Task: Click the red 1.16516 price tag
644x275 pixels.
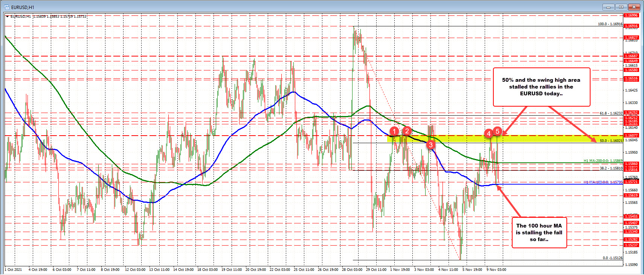Action: [631, 79]
